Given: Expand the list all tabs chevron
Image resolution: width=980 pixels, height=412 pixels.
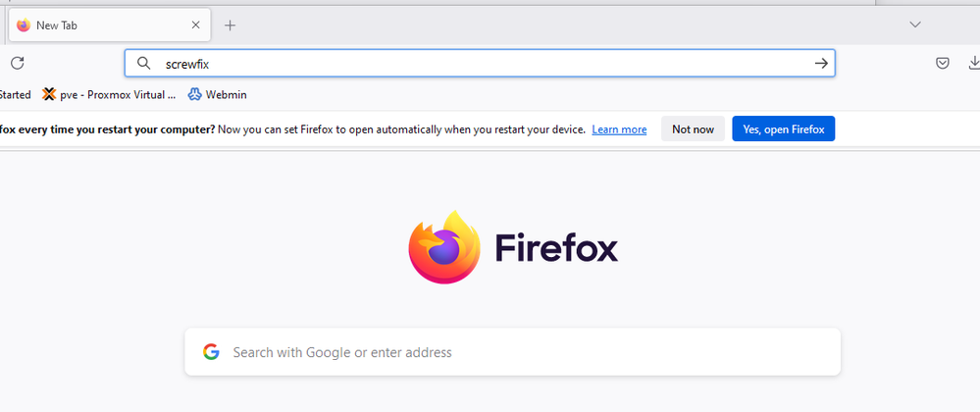Looking at the screenshot, I should pyautogui.click(x=915, y=25).
